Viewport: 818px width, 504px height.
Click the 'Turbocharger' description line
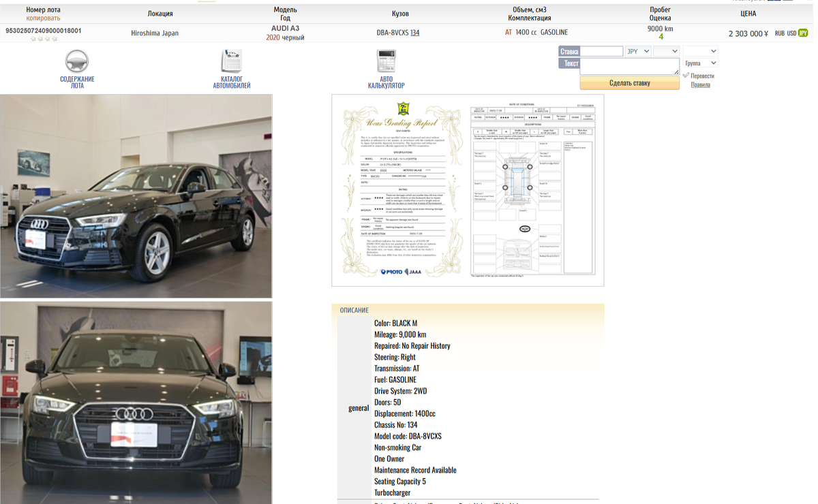click(392, 492)
